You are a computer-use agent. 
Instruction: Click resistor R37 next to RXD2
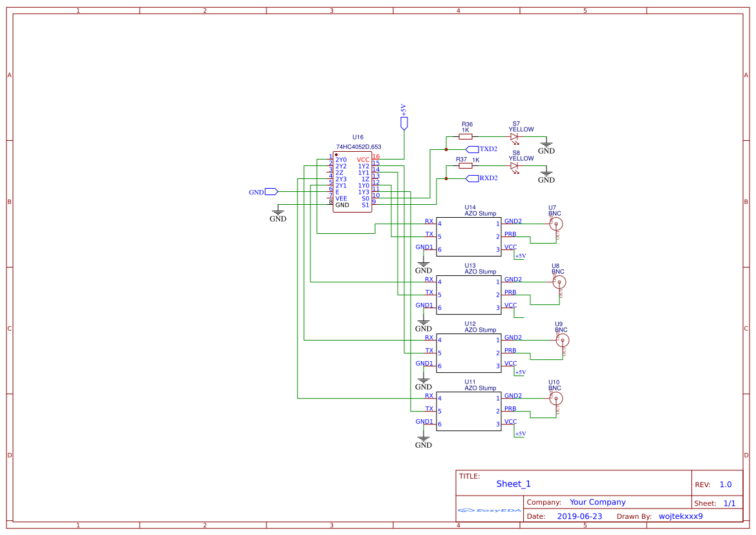click(x=466, y=165)
